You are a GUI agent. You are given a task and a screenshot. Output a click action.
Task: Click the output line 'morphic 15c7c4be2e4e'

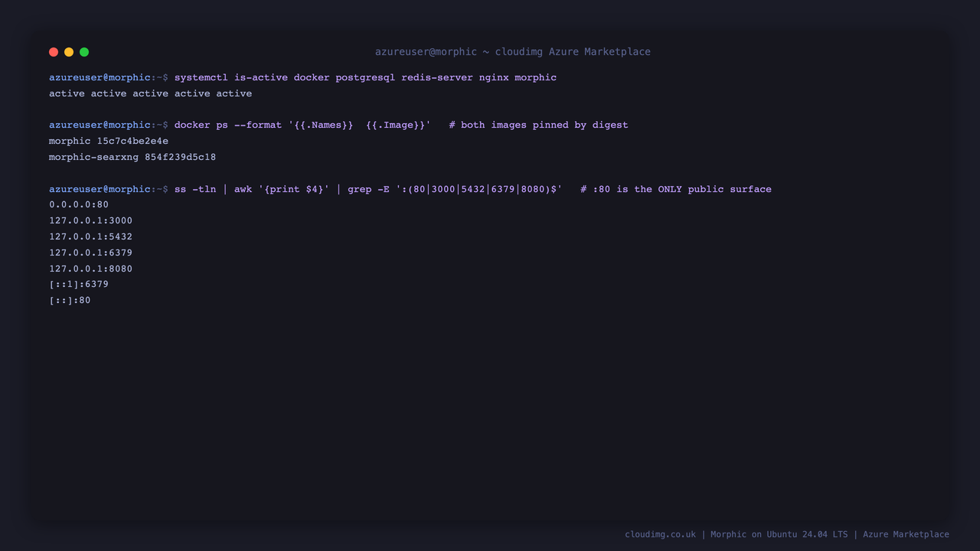click(109, 141)
